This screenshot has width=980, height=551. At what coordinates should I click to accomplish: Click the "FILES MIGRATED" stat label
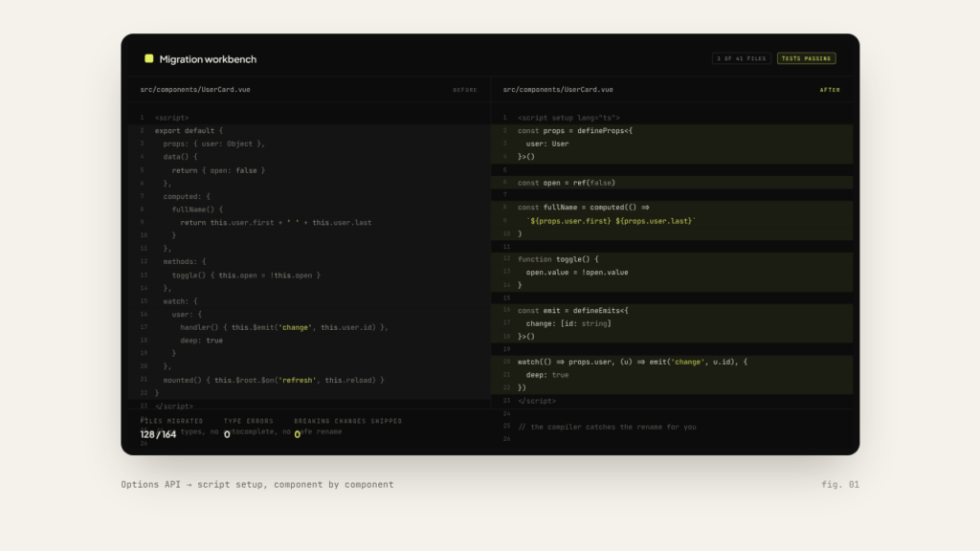[172, 421]
